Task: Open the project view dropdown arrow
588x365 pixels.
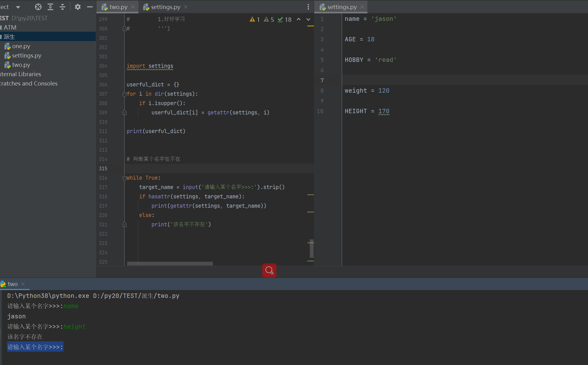Action: point(18,7)
